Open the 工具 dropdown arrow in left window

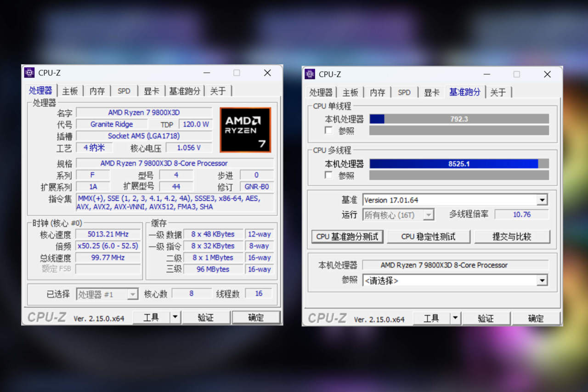pyautogui.click(x=175, y=317)
